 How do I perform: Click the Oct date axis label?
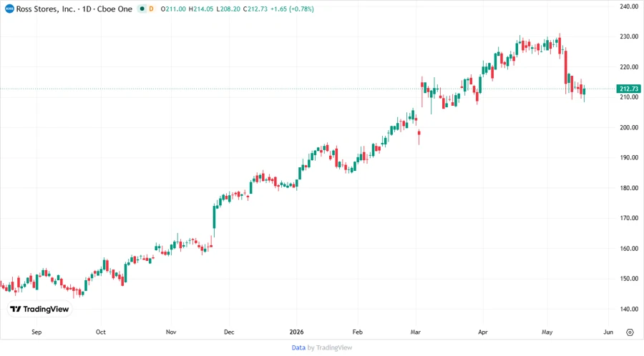pyautogui.click(x=101, y=332)
